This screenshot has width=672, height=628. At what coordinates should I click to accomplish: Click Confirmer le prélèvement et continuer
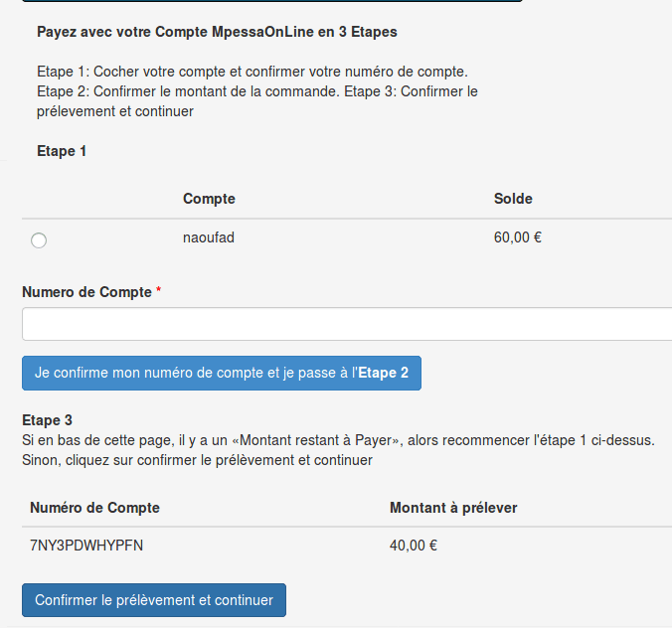point(154,600)
